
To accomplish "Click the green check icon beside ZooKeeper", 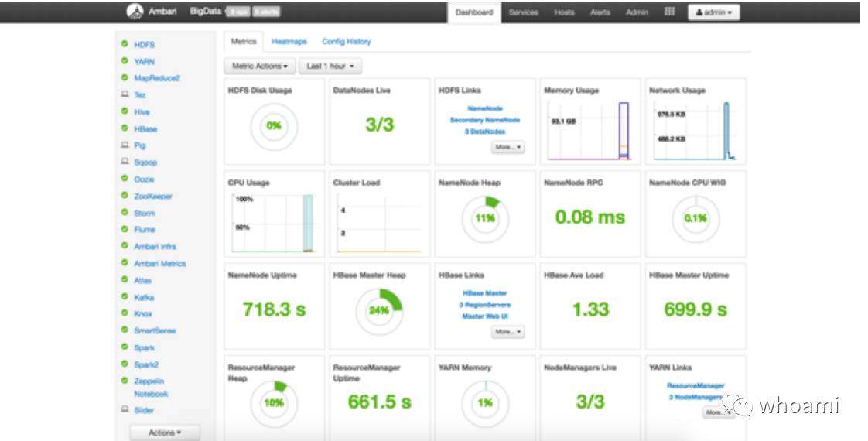I will point(125,195).
